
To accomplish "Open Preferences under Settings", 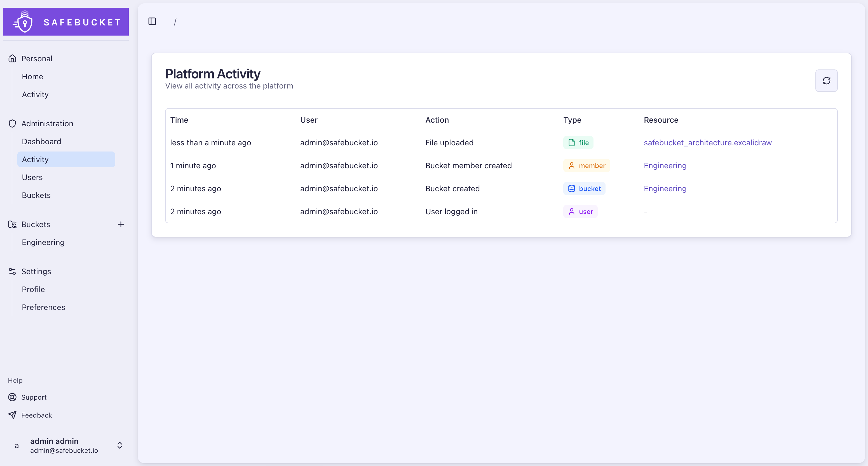I will coord(43,307).
